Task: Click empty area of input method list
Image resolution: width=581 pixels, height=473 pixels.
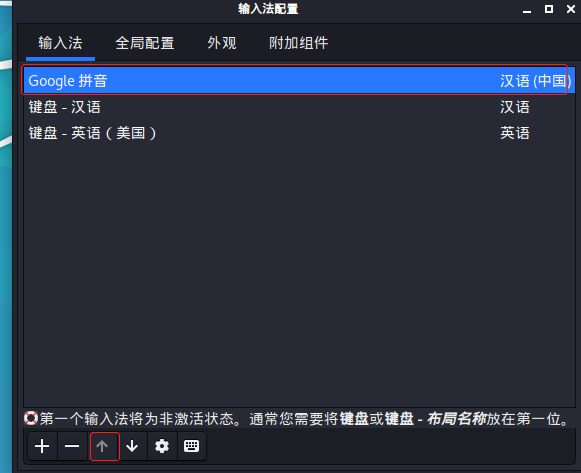Action: (299, 274)
